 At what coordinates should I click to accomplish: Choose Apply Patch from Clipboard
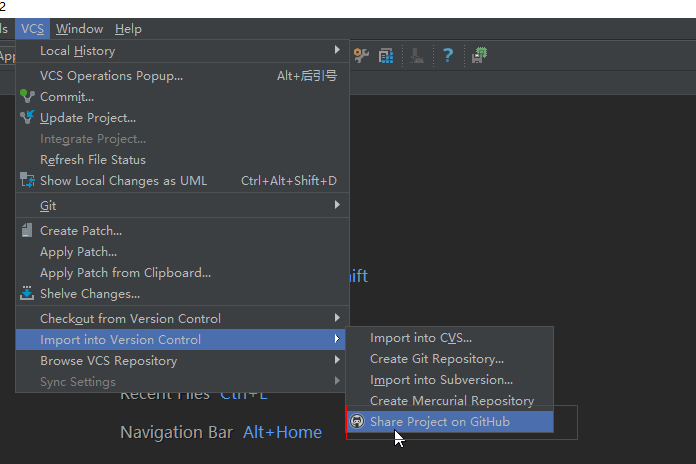click(125, 273)
